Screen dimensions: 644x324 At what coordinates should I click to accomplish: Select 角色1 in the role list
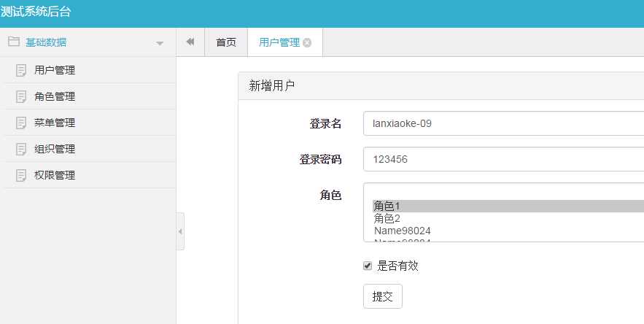click(x=508, y=206)
